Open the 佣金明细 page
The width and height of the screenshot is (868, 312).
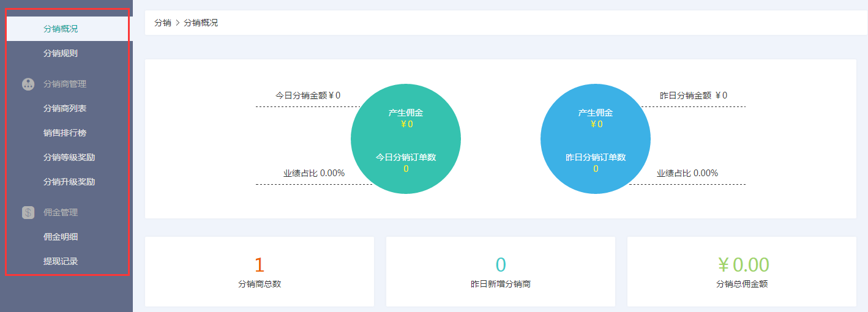(x=61, y=237)
